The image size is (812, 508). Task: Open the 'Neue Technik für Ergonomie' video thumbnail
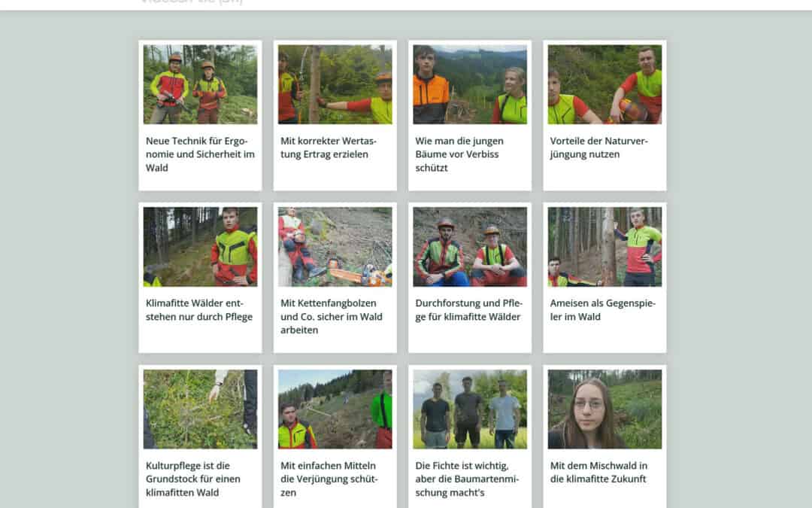tap(200, 84)
